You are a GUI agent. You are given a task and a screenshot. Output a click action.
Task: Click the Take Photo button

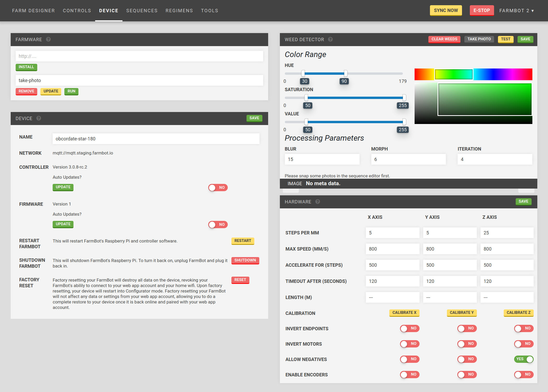(479, 39)
